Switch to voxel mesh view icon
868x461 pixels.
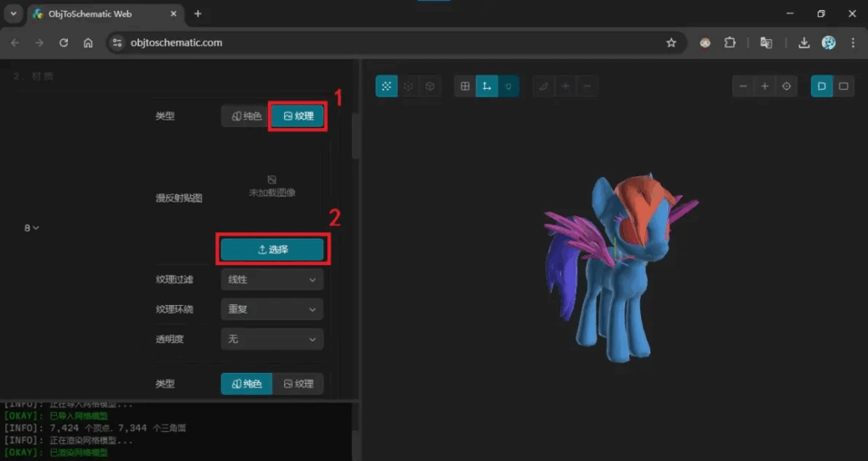point(408,86)
